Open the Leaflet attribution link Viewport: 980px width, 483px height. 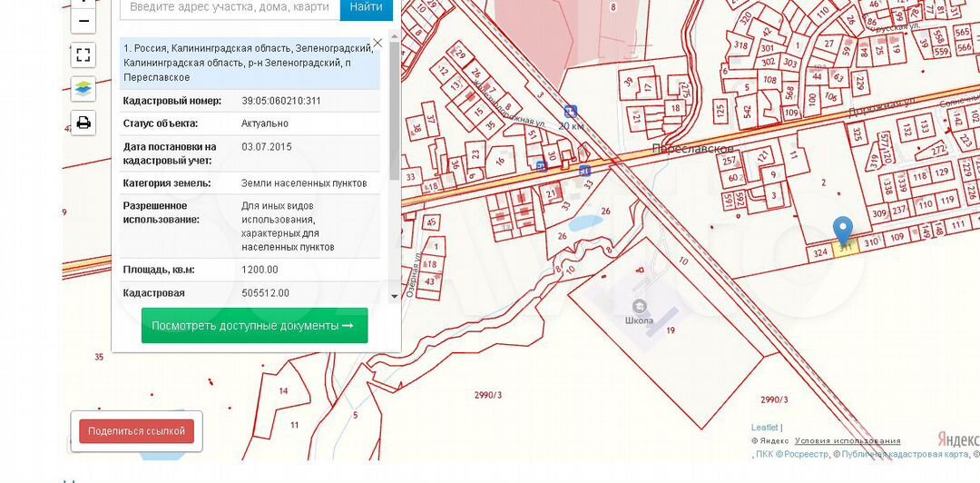764,428
